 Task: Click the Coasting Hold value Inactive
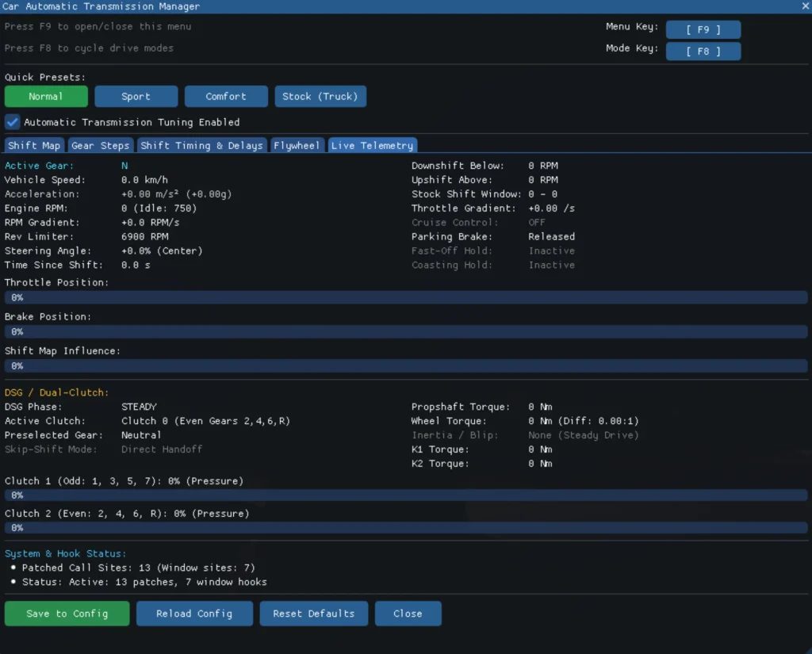click(x=552, y=265)
